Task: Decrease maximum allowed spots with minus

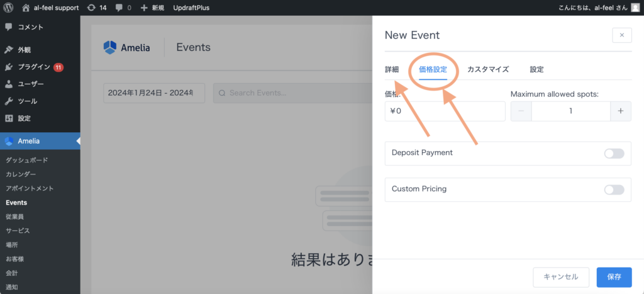Action: coord(521,111)
